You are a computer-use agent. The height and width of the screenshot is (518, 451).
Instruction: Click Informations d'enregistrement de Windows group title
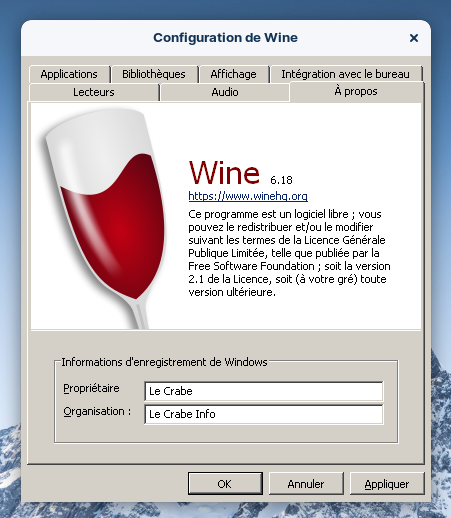(x=164, y=362)
